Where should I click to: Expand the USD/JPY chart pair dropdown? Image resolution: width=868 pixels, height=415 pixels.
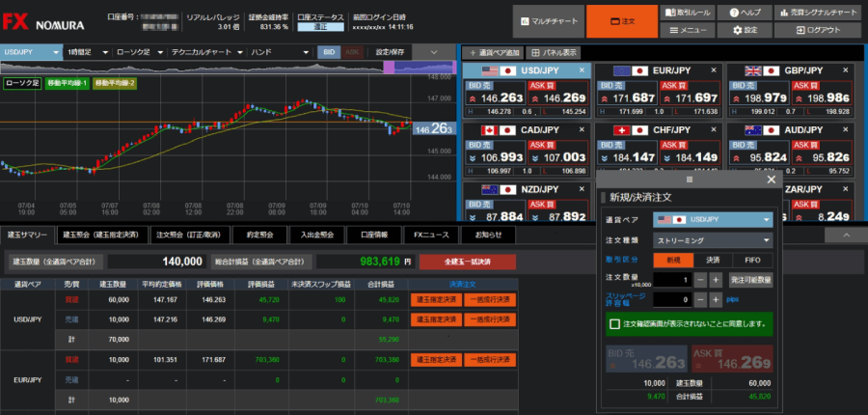32,53
